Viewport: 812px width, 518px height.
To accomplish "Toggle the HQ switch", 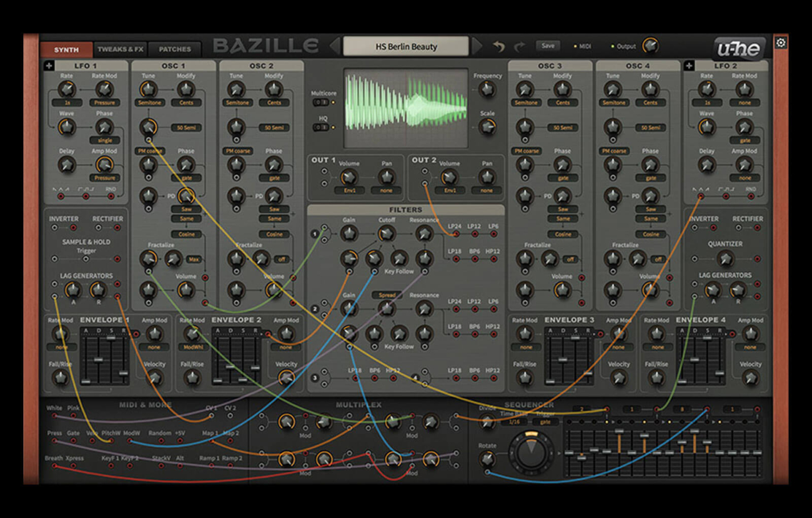I will click(321, 127).
